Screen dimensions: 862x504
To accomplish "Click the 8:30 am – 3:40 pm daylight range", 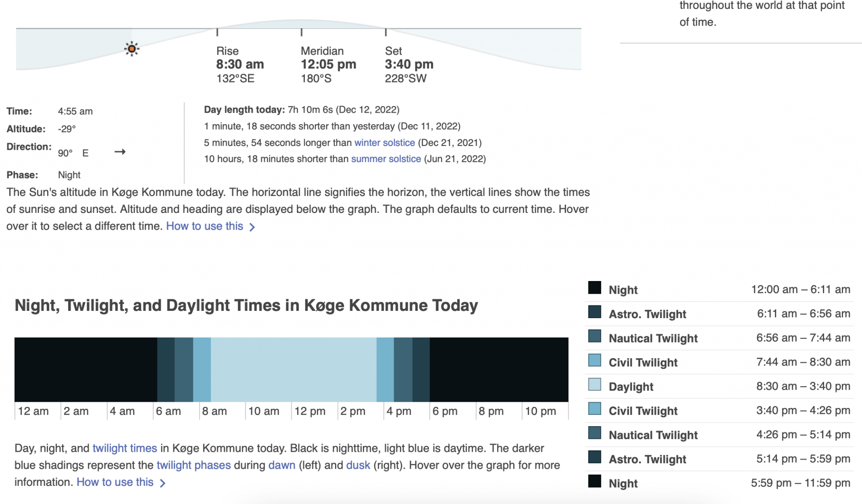I will coord(803,386).
